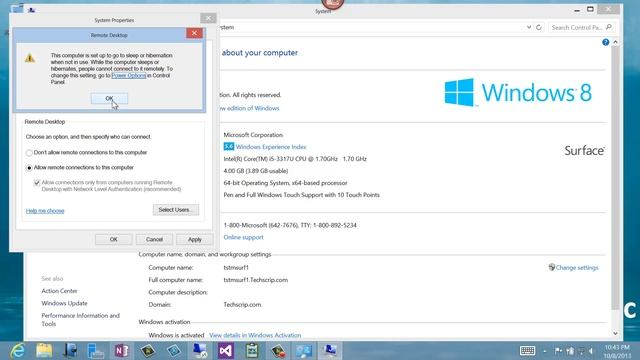Click the Windows Experience Index score badge
Viewport: 640px width, 360px height.
(x=229, y=146)
